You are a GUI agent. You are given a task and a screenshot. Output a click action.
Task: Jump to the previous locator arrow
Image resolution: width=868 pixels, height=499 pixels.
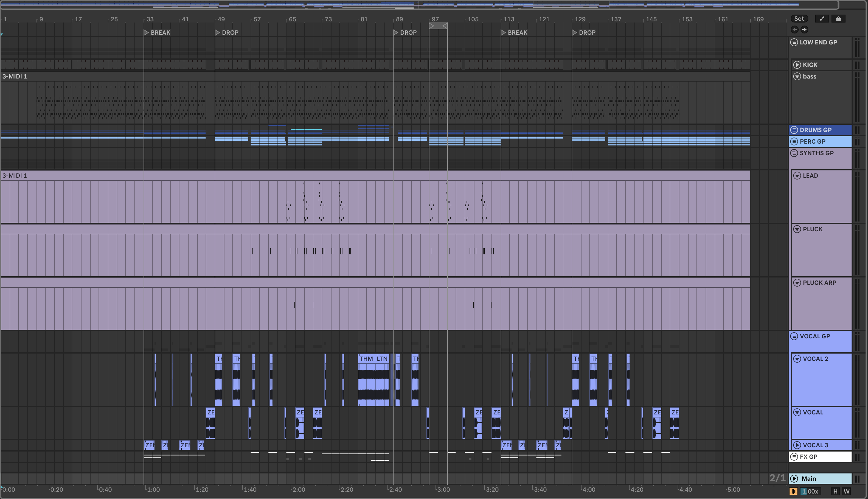[795, 30]
